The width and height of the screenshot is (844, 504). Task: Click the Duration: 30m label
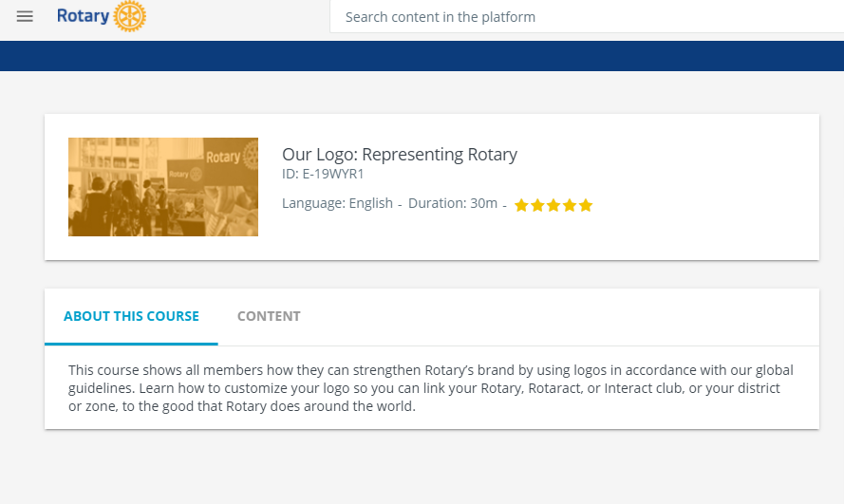pos(453,203)
